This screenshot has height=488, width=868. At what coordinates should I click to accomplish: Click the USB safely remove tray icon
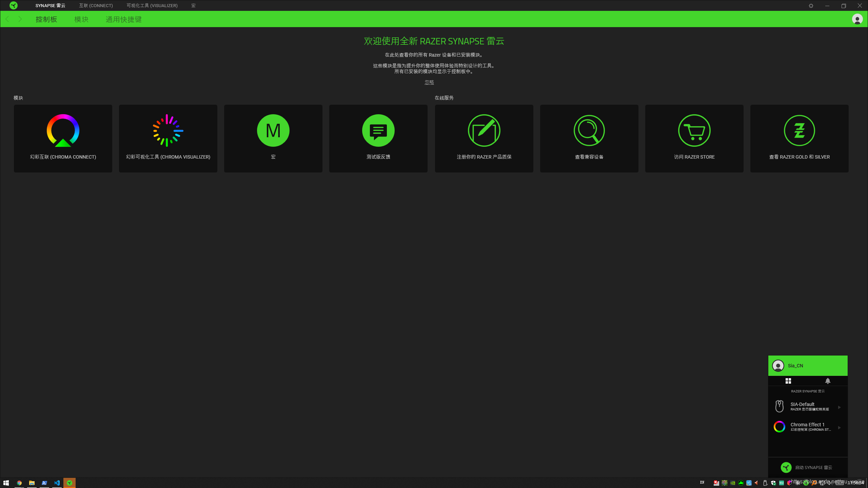[765, 483]
